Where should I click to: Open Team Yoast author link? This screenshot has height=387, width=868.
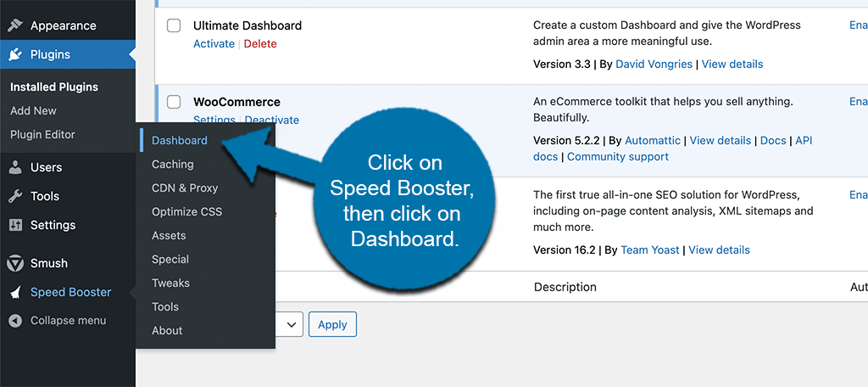[650, 250]
